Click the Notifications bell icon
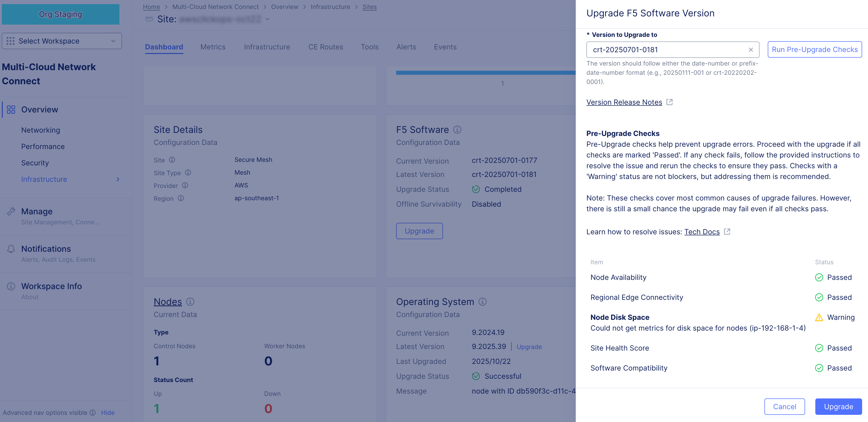The height and width of the screenshot is (422, 868). pyautogui.click(x=11, y=249)
